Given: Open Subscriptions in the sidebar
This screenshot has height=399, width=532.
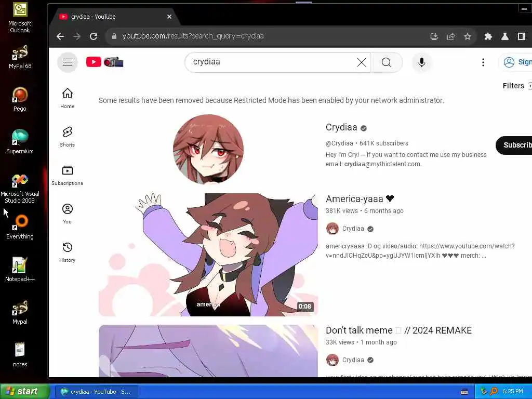Looking at the screenshot, I should tap(67, 176).
